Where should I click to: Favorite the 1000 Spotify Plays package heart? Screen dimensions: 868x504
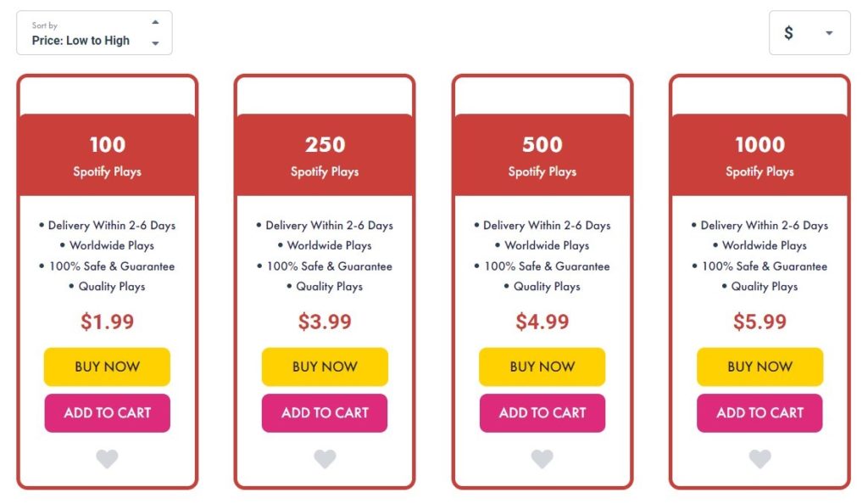click(760, 458)
